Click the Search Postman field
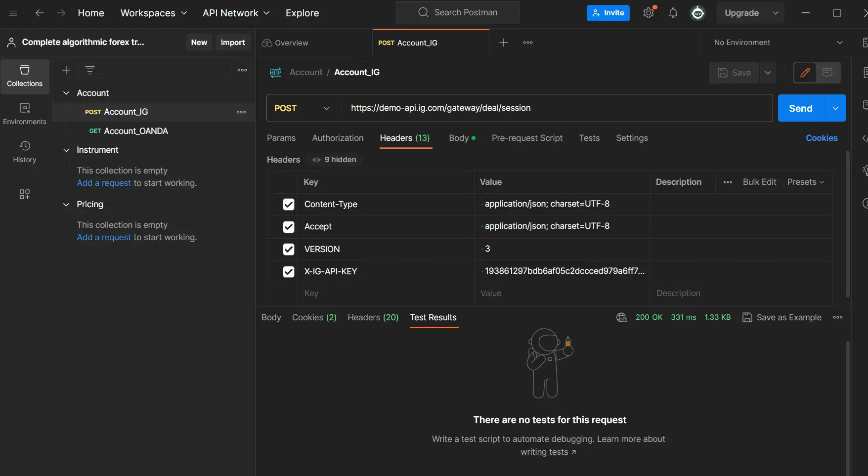 pos(458,12)
